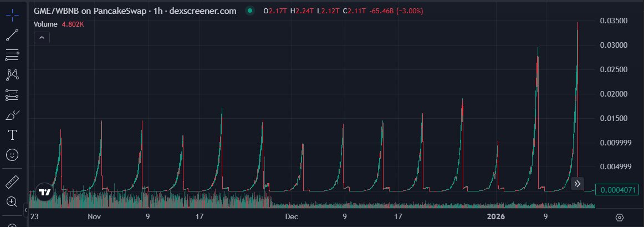The width and height of the screenshot is (644, 227).
Task: Click the 0.03500 price axis label
Action: click(614, 21)
